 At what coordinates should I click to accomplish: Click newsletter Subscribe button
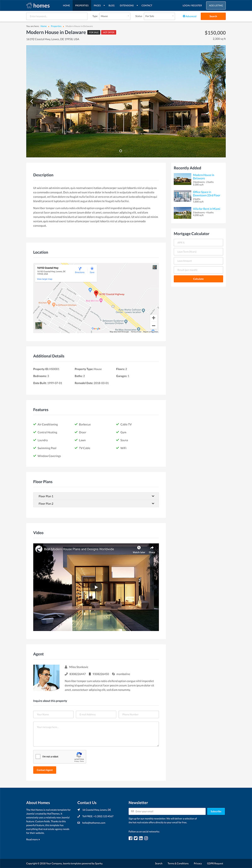[216, 811]
